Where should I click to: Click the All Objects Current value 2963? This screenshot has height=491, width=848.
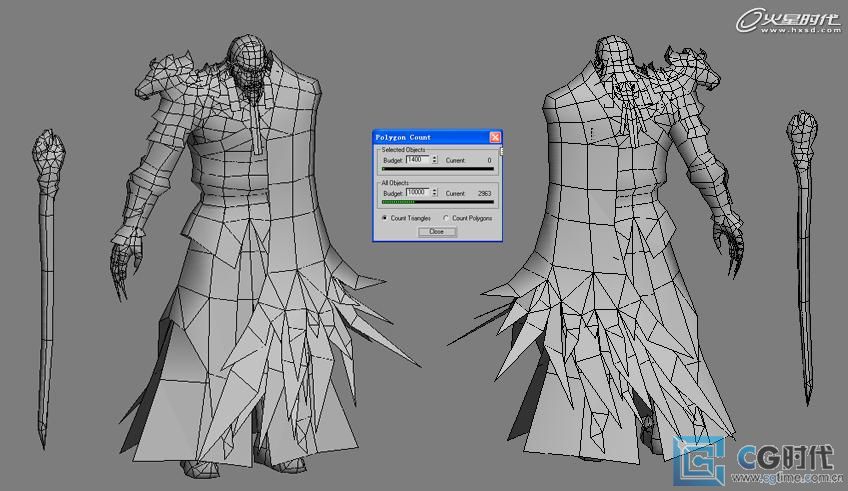click(x=485, y=194)
